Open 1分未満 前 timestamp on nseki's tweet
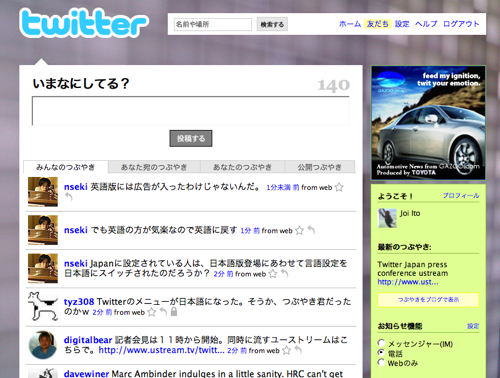Viewport: 500px width, 378px height. click(x=283, y=188)
